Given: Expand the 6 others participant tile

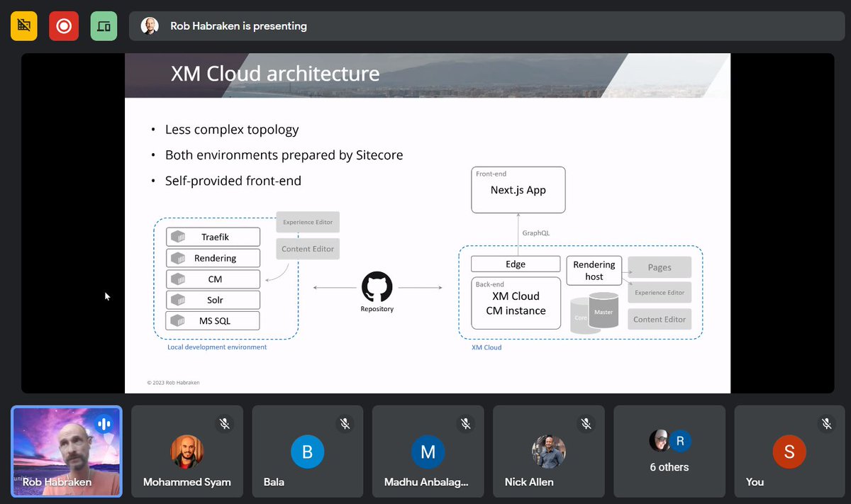Looking at the screenshot, I should point(669,452).
